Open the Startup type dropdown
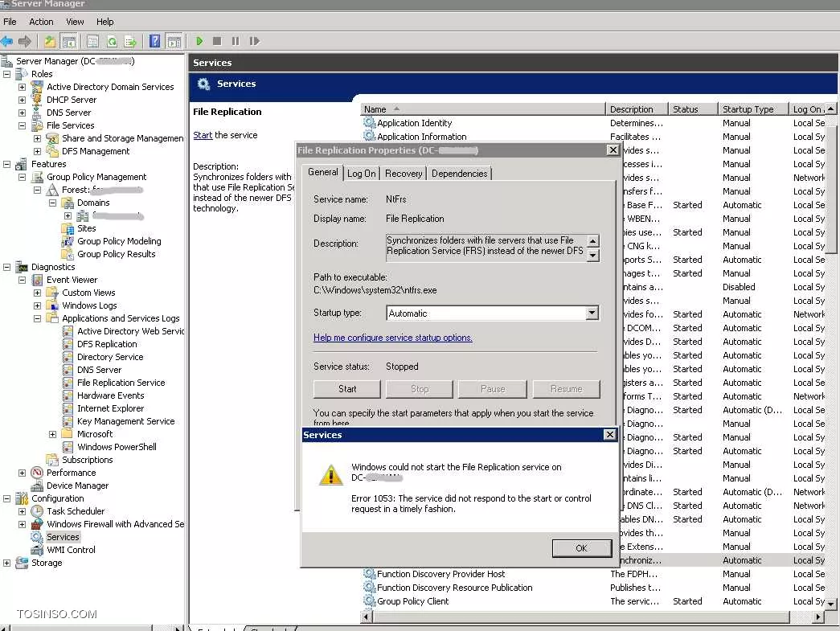The width and height of the screenshot is (840, 631). coord(592,313)
